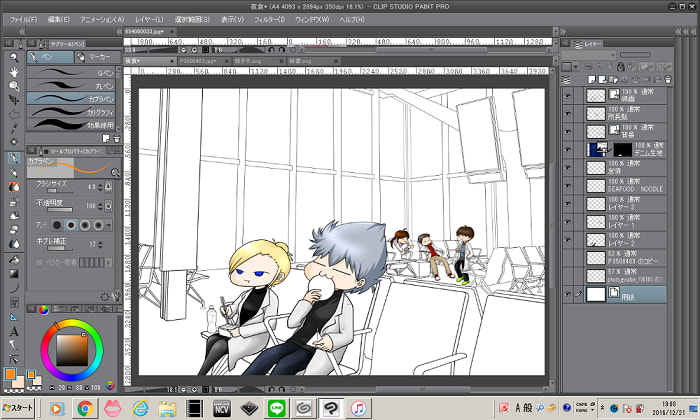This screenshot has height=420, width=700.
Task: Select the dashed Selection area tool
Action: pyautogui.click(x=14, y=114)
